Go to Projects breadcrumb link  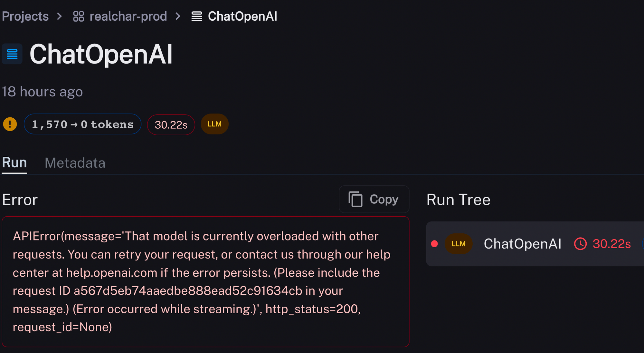click(25, 16)
